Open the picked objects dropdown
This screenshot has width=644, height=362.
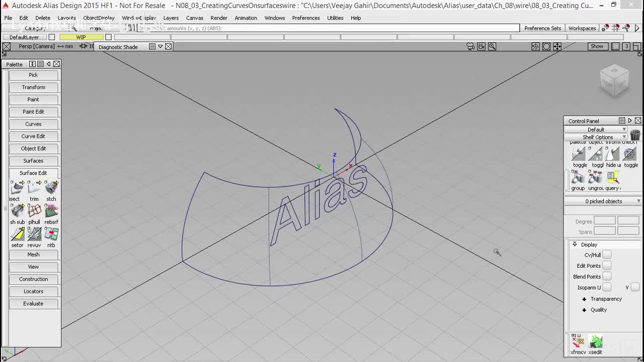point(603,201)
